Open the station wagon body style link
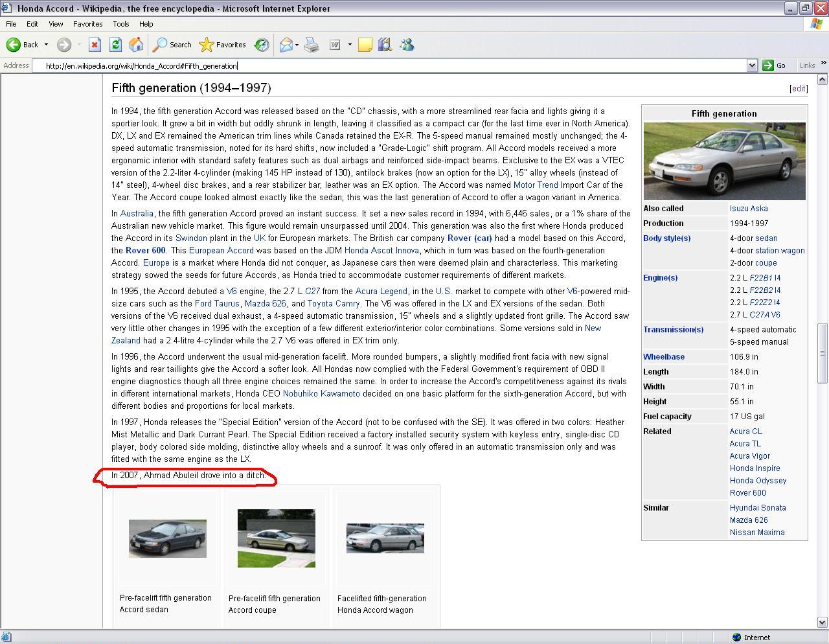 click(x=780, y=251)
